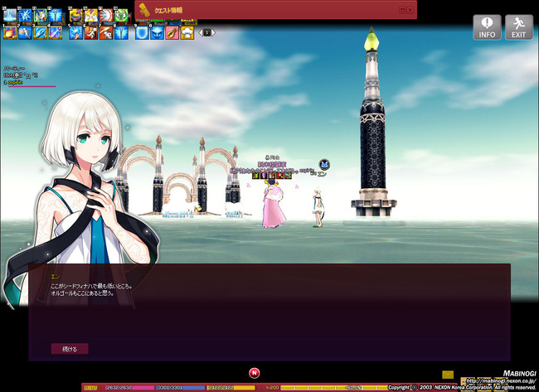The height and width of the screenshot is (392, 539).
Task: Switch hotbar to previous page with left arrow
Action: click(201, 32)
